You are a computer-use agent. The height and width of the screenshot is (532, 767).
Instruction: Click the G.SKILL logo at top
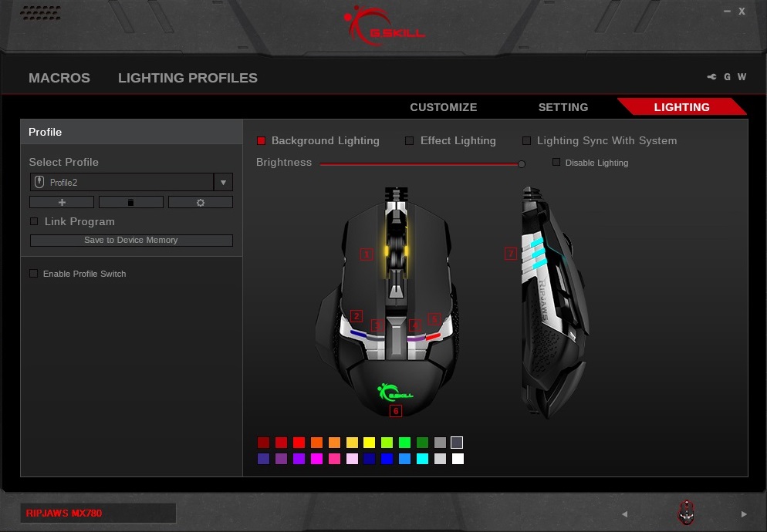[x=384, y=25]
